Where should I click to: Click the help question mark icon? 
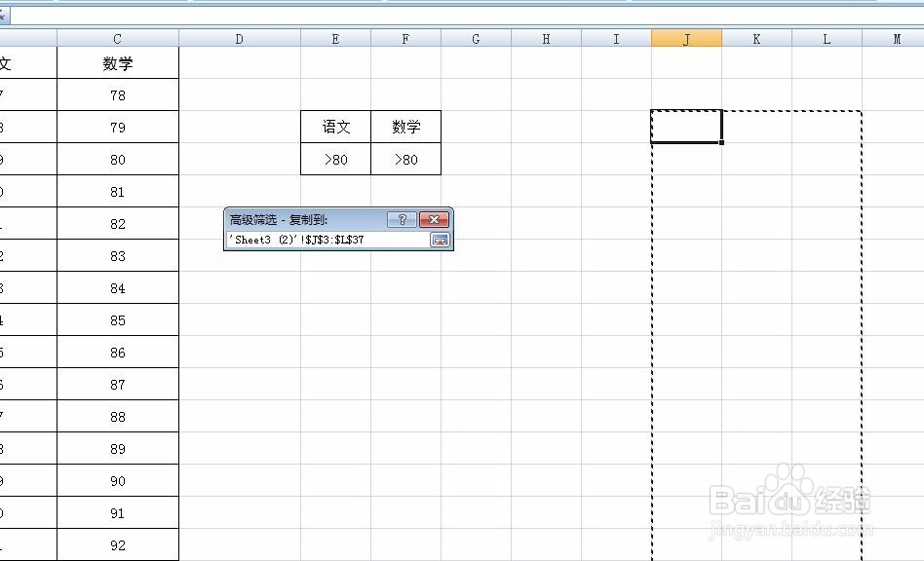pos(403,219)
